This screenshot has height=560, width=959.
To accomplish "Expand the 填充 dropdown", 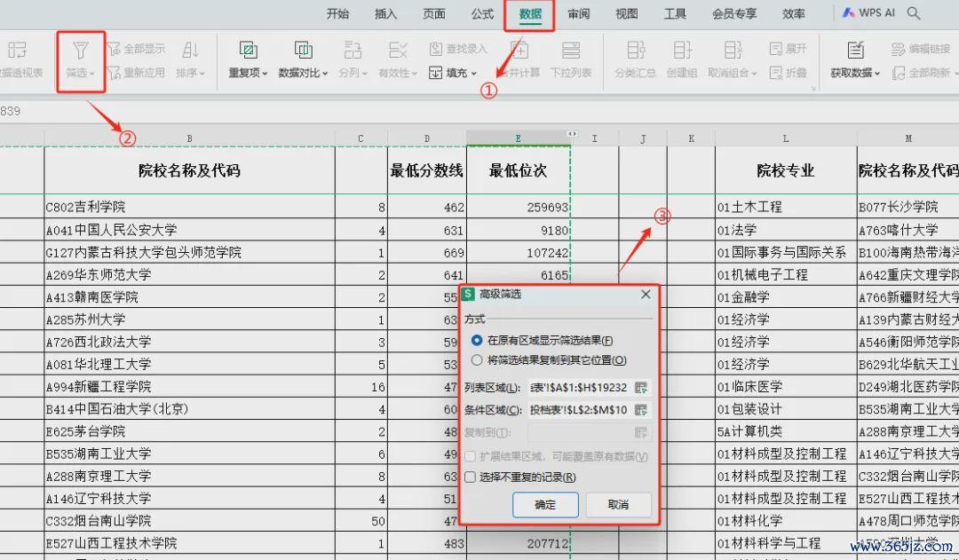I will coord(474,74).
